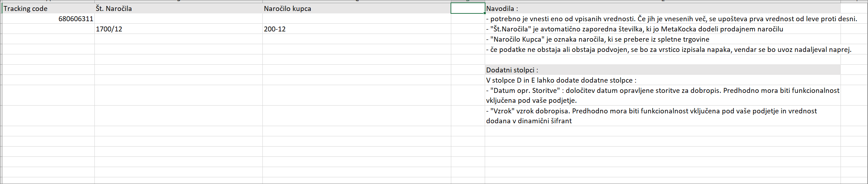The height and width of the screenshot is (184, 868).
Task: Click the line about podvojen podatek napaka
Action: click(x=668, y=49)
